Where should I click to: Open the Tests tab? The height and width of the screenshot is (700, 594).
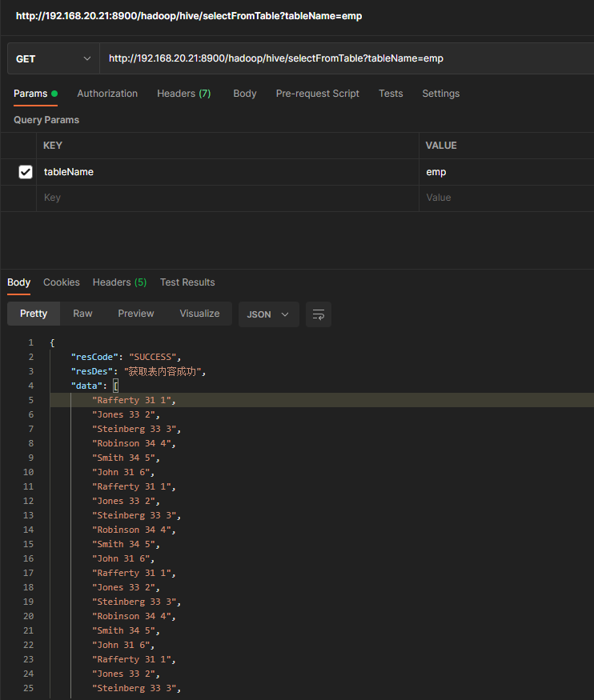pos(391,94)
